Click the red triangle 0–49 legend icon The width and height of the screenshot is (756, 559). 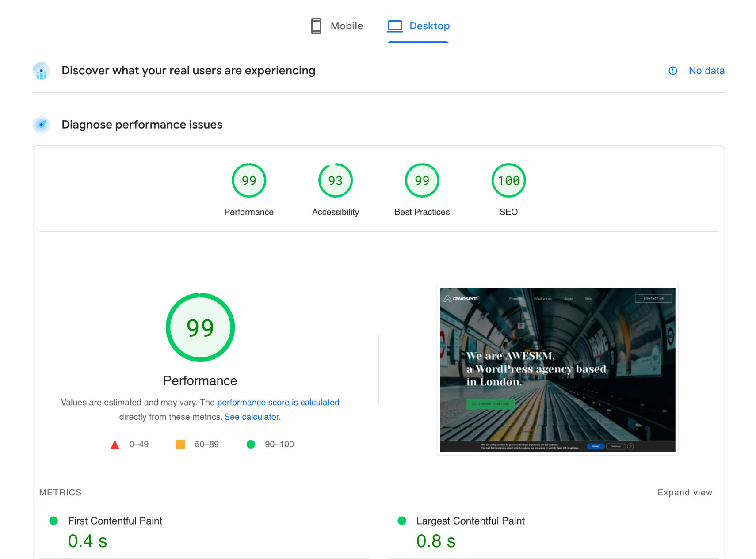click(x=115, y=444)
